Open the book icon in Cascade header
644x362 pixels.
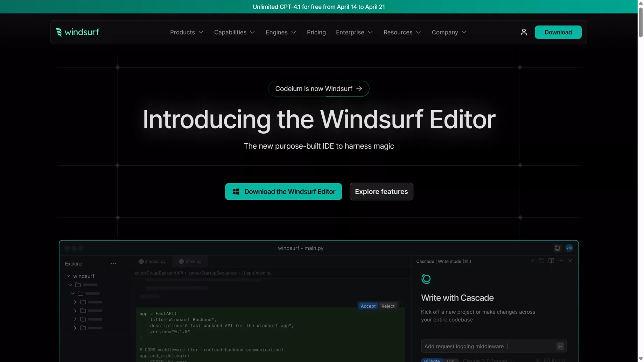[551, 261]
